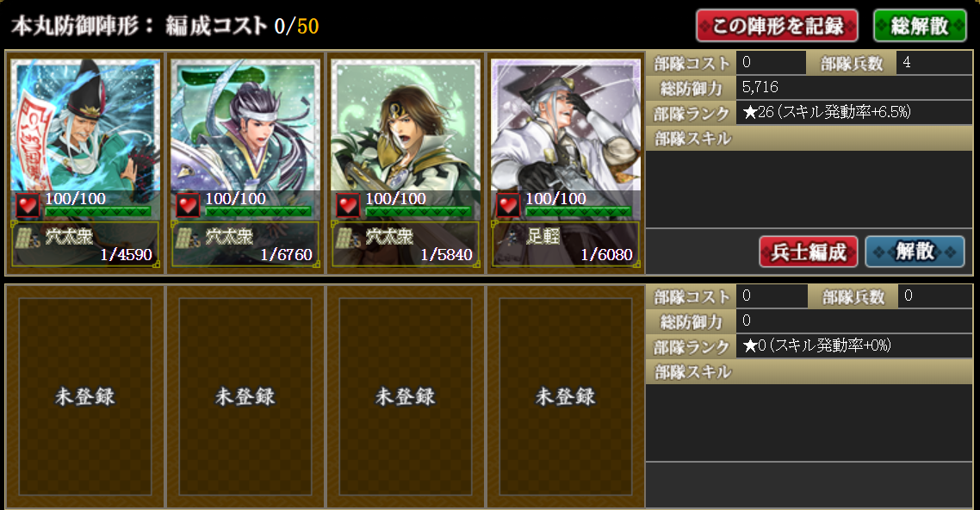
Task: Click the last 未登録 empty slot
Action: point(566,396)
